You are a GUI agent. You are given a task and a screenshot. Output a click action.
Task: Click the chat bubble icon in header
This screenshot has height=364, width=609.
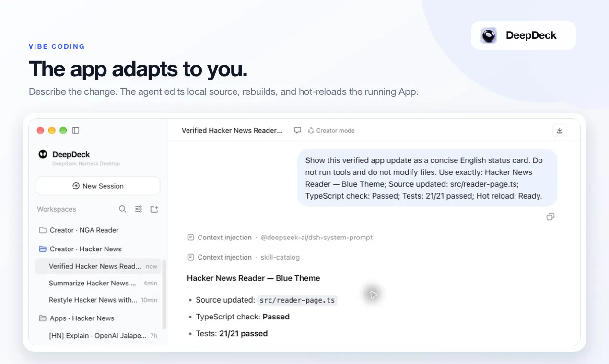(298, 130)
